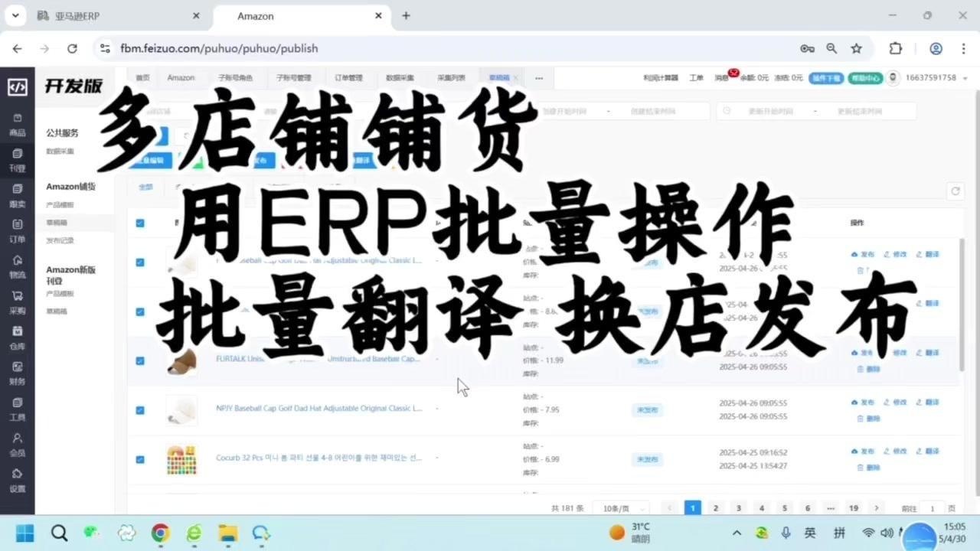Click 修改 edit for NPJY Baseball Cap row

[895, 403]
